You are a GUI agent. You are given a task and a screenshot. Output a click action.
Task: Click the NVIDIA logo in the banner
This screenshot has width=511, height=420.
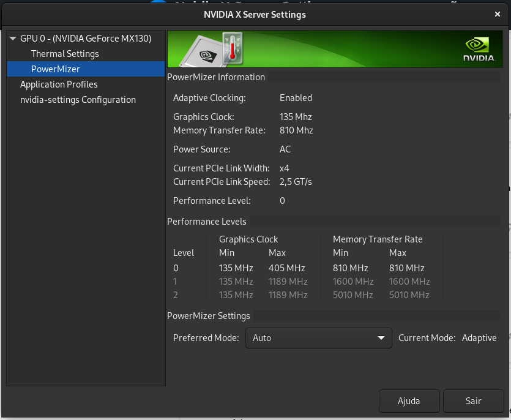(x=479, y=50)
